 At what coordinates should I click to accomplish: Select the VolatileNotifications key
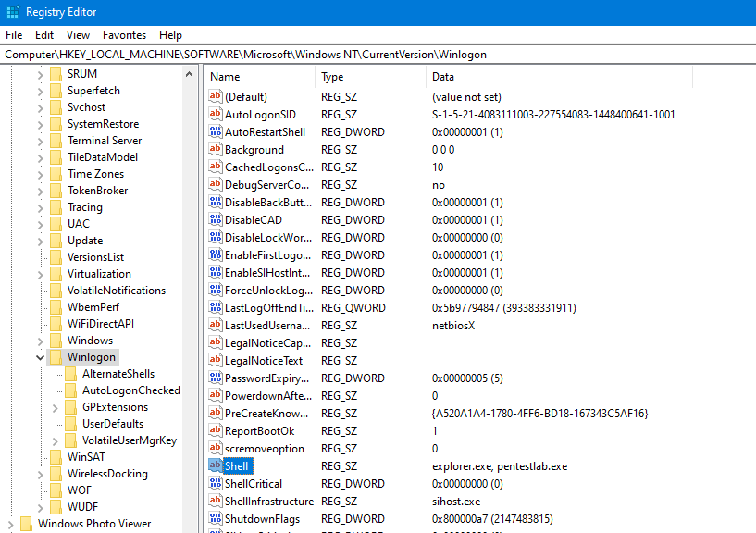click(117, 291)
